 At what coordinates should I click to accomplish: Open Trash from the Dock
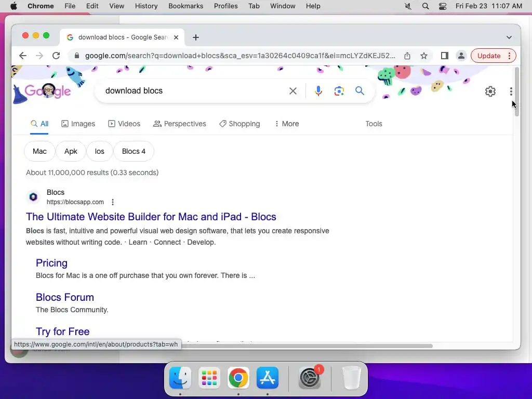tap(352, 378)
